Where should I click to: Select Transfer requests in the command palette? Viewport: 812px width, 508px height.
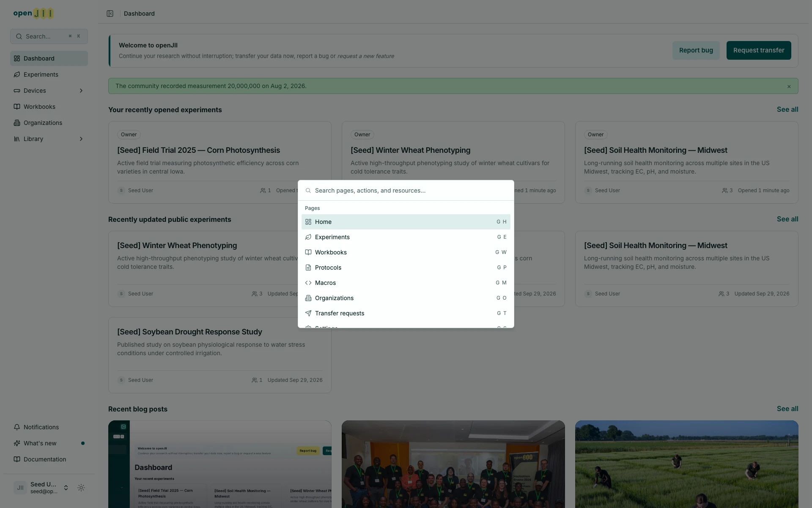(x=406, y=313)
